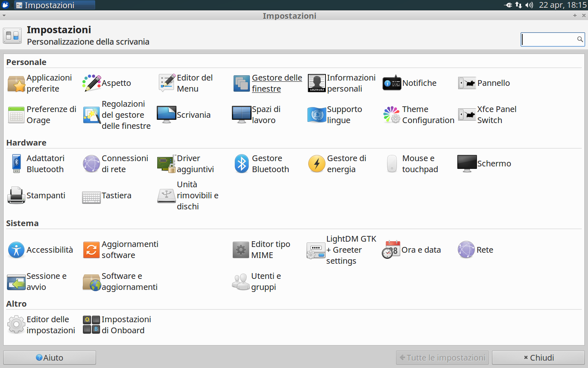Screen dimensions: 588x368
Task: Open Theme Configuration icon
Action: pyautogui.click(x=392, y=115)
